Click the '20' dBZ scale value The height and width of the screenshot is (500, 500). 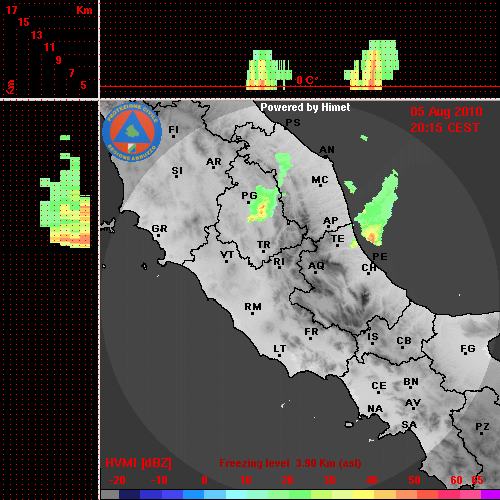pos(287,480)
